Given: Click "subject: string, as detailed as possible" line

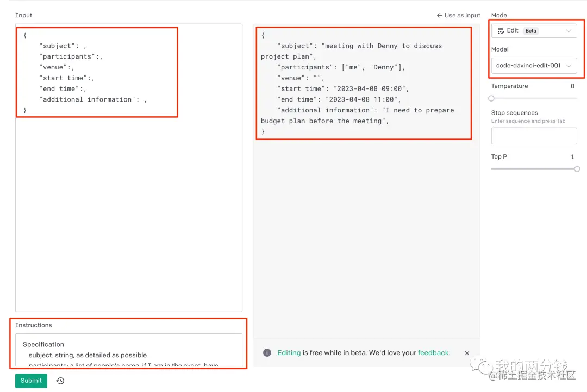Looking at the screenshot, I should click(x=88, y=355).
